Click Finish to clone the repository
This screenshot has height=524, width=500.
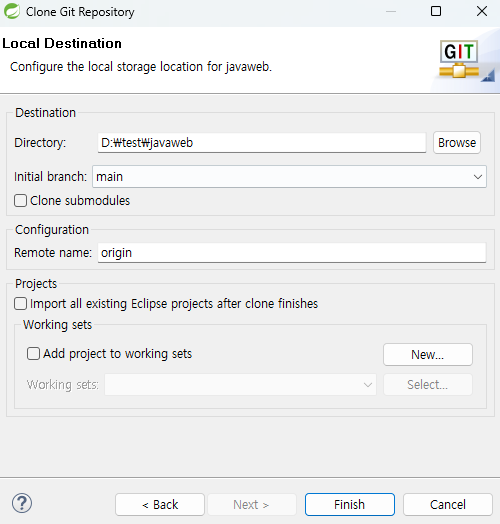coord(350,505)
